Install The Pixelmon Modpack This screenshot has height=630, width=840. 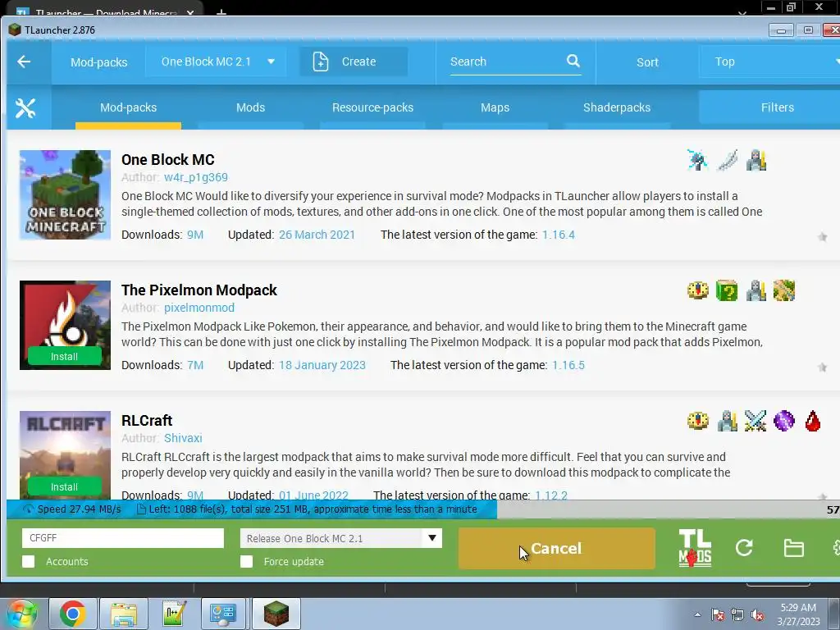(x=64, y=356)
